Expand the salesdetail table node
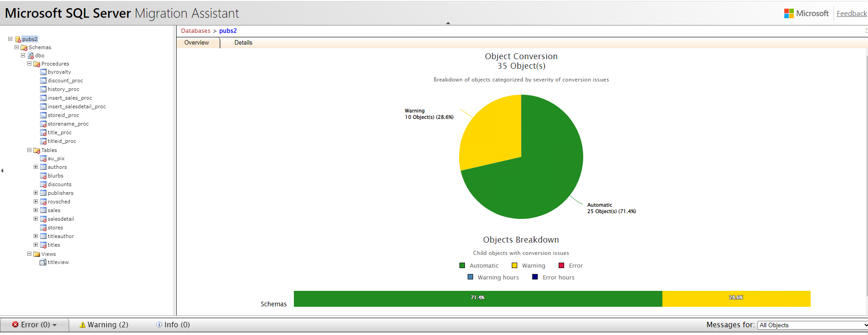The height and width of the screenshot is (335, 868). point(35,219)
